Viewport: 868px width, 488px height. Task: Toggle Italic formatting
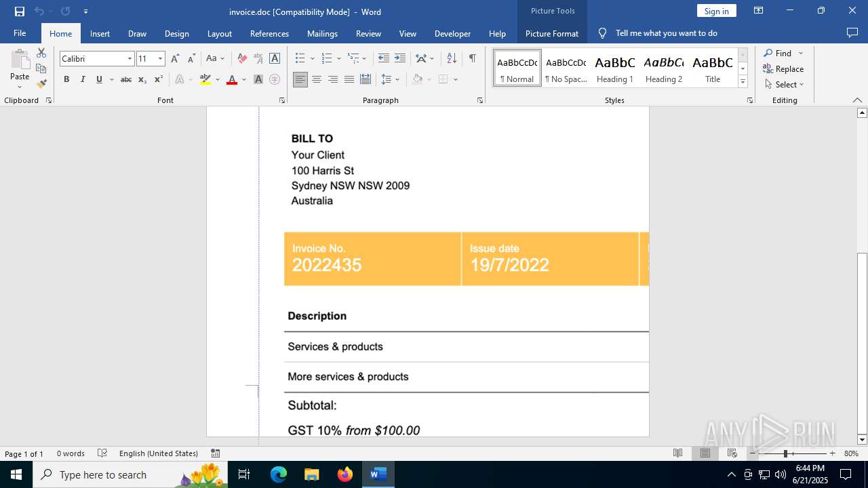pos(83,79)
